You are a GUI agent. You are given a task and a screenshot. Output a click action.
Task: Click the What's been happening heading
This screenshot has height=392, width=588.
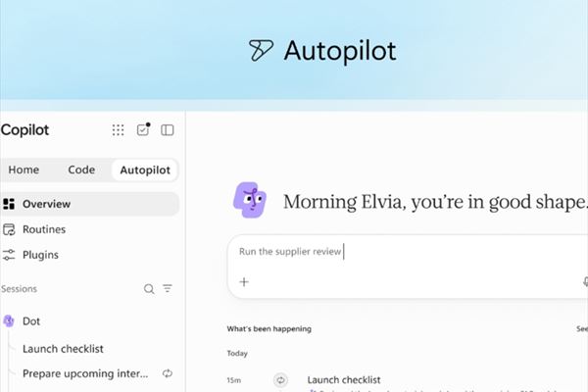click(x=269, y=329)
